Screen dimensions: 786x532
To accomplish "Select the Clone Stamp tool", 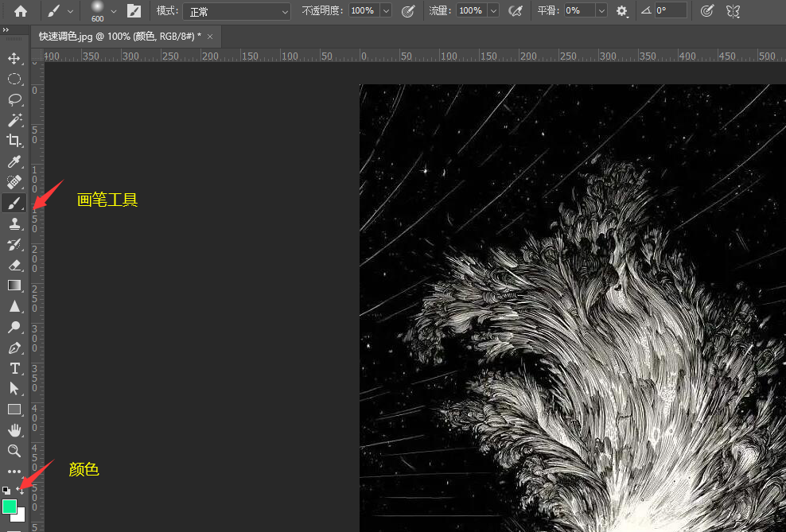I will click(x=14, y=223).
